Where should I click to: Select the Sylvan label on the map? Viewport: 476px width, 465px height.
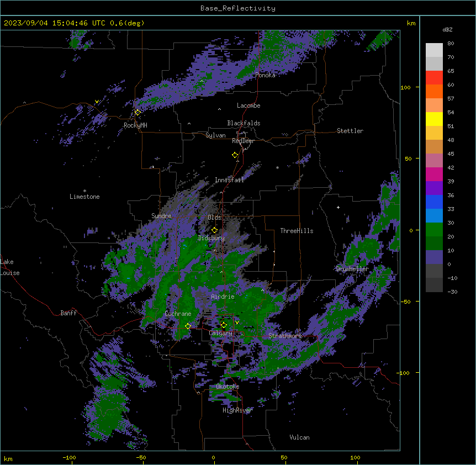[x=215, y=135]
